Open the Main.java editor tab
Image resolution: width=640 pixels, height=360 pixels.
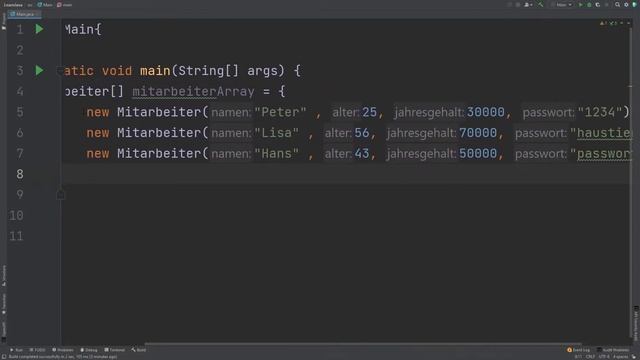click(x=24, y=14)
